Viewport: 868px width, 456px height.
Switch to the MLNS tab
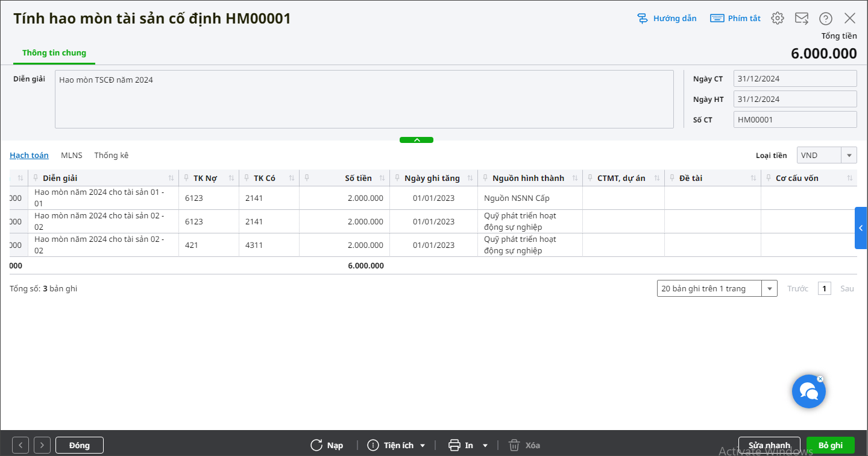coord(71,155)
